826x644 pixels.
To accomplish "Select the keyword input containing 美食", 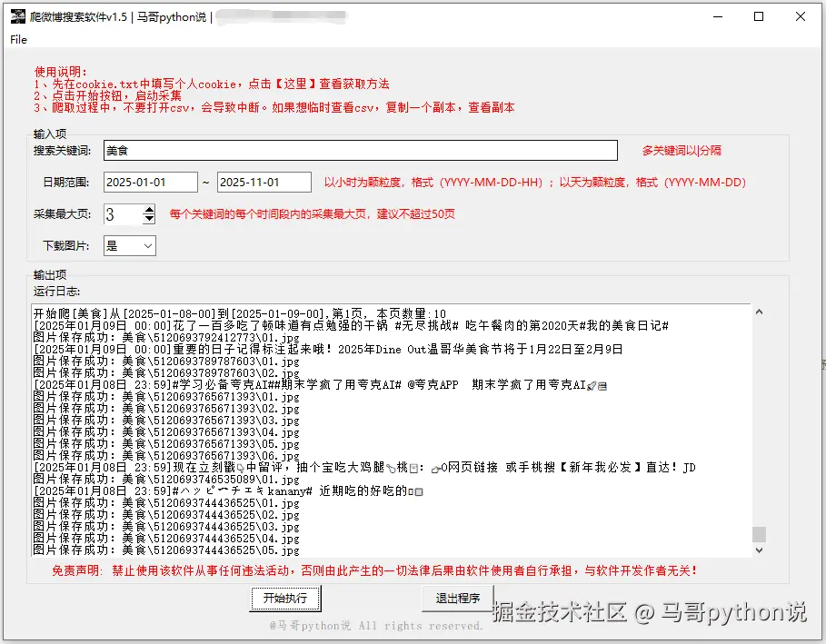I will tap(363, 150).
